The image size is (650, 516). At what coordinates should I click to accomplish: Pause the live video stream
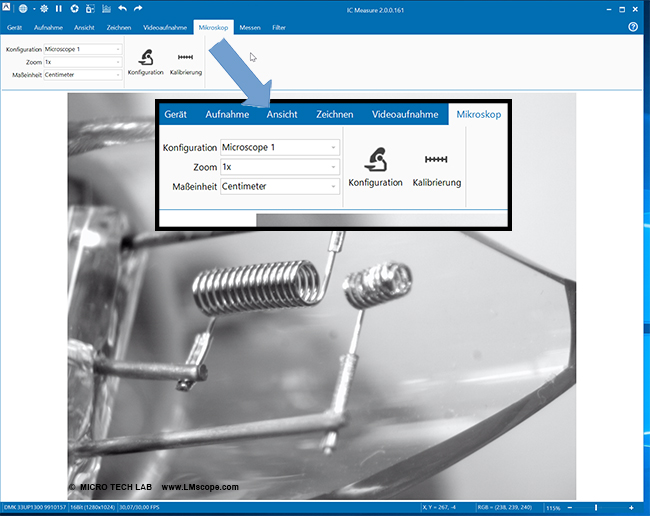tap(58, 8)
